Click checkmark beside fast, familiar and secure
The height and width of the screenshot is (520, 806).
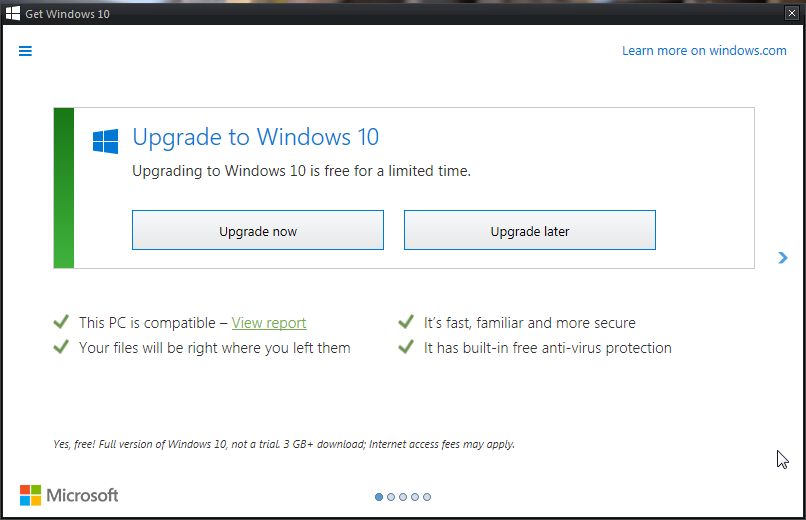coord(406,322)
